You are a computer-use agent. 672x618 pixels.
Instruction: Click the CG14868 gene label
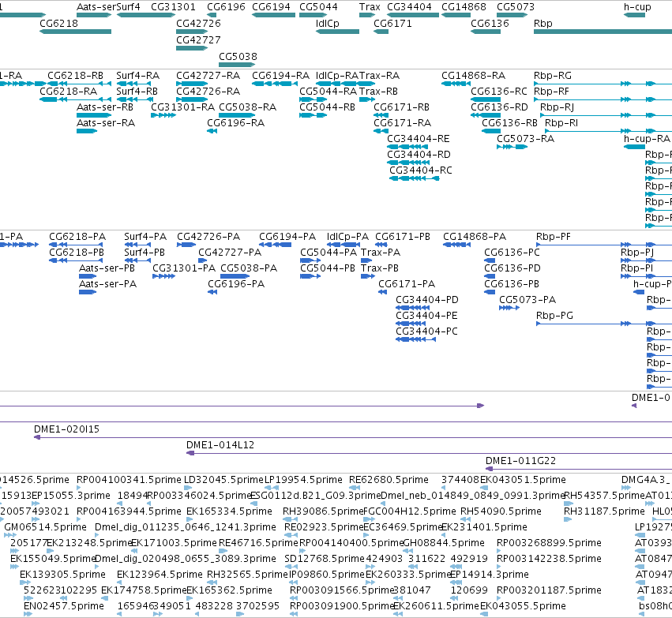click(x=464, y=7)
